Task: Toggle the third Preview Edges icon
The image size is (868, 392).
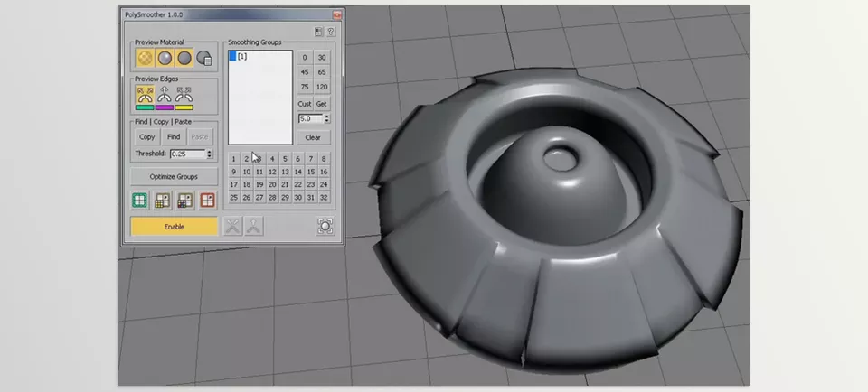Action: (184, 94)
